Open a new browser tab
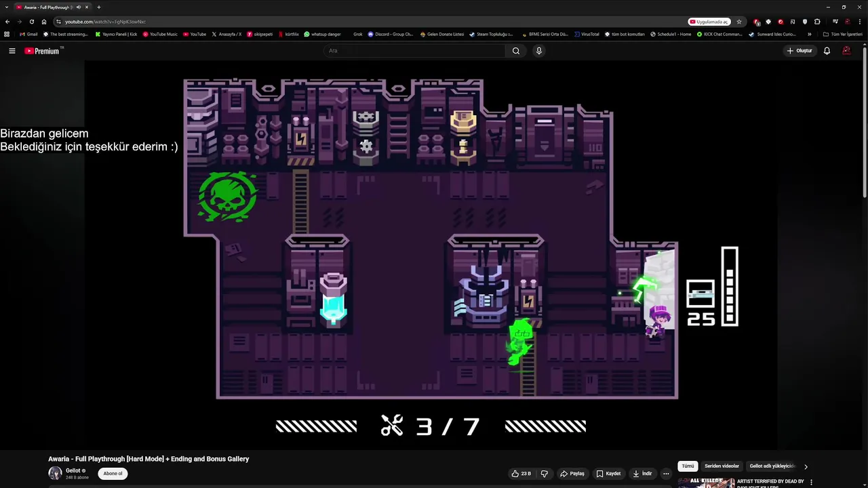 tap(99, 7)
